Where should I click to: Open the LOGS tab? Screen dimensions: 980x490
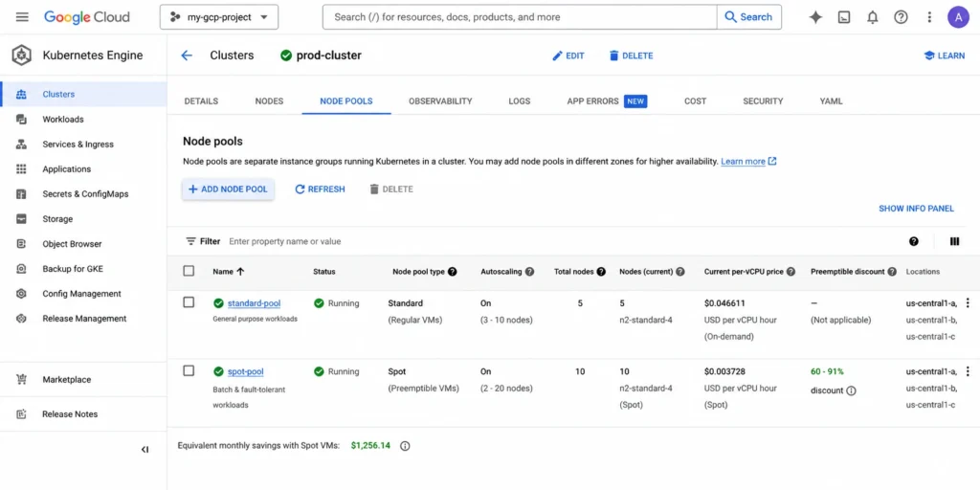click(x=520, y=101)
